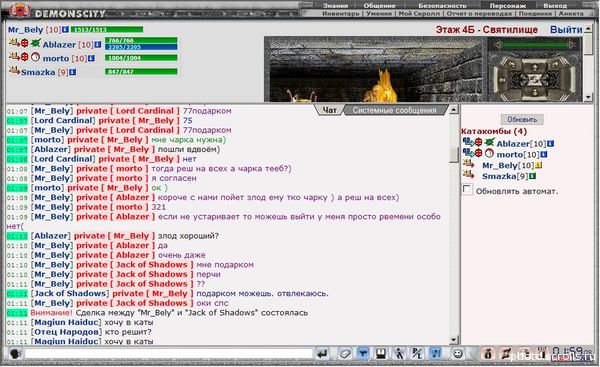This screenshot has height=367, width=600.
Task: Click the walking figure icon in chat toolbar
Action: (399, 354)
